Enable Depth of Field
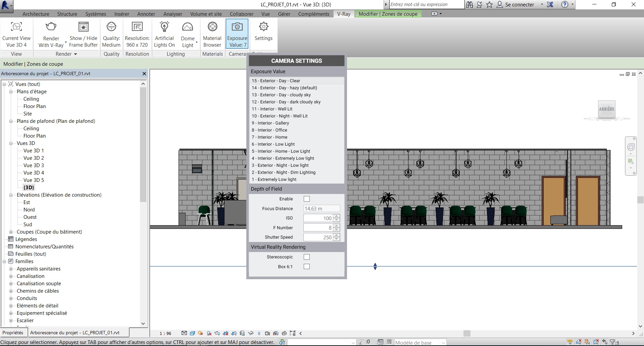644x346 pixels. 306,199
